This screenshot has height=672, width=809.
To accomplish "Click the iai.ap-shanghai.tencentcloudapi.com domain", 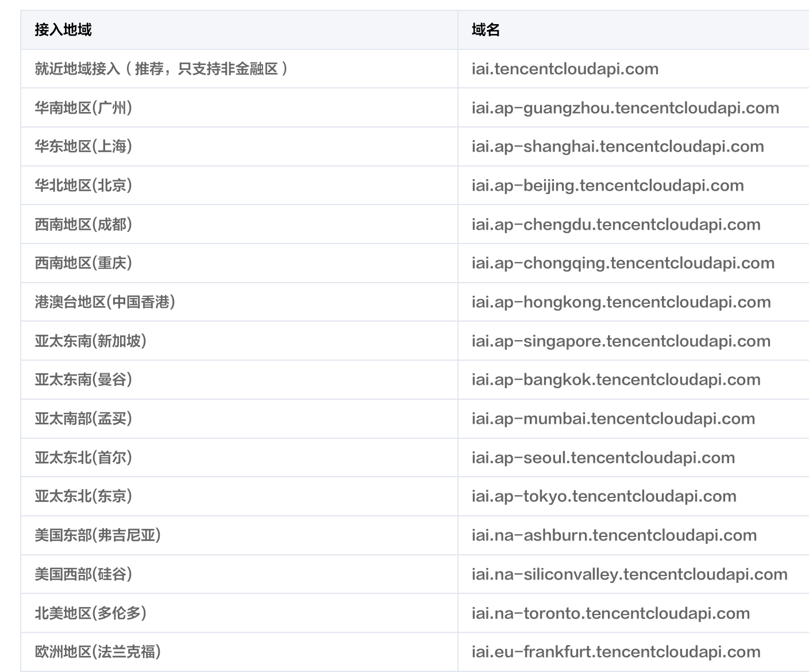I will [618, 146].
